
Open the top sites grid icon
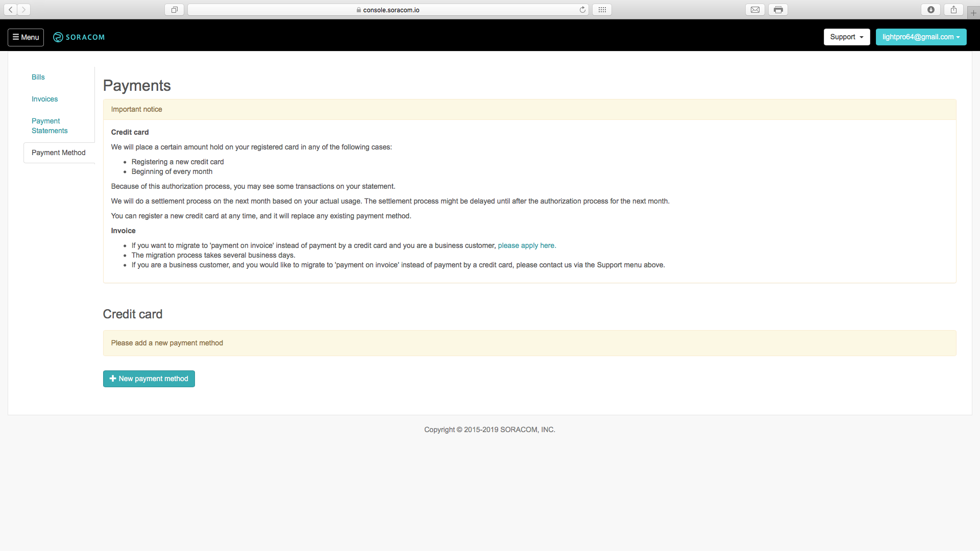coord(602,10)
